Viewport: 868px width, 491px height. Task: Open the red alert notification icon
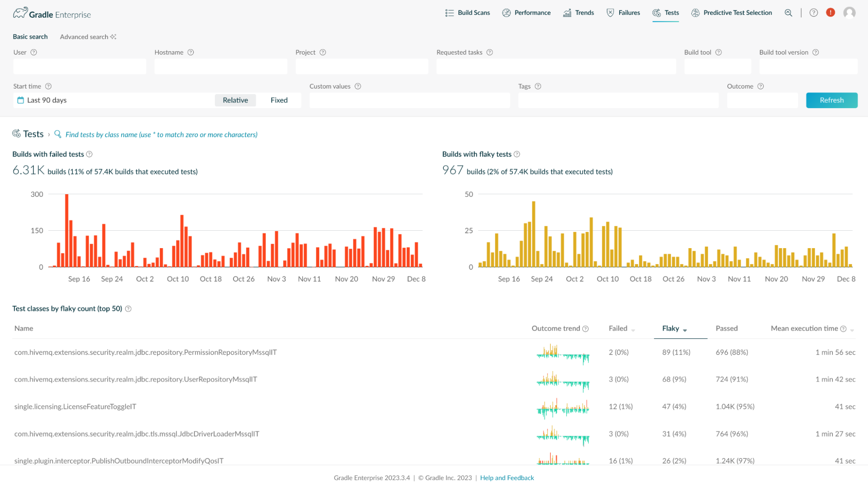(x=830, y=13)
